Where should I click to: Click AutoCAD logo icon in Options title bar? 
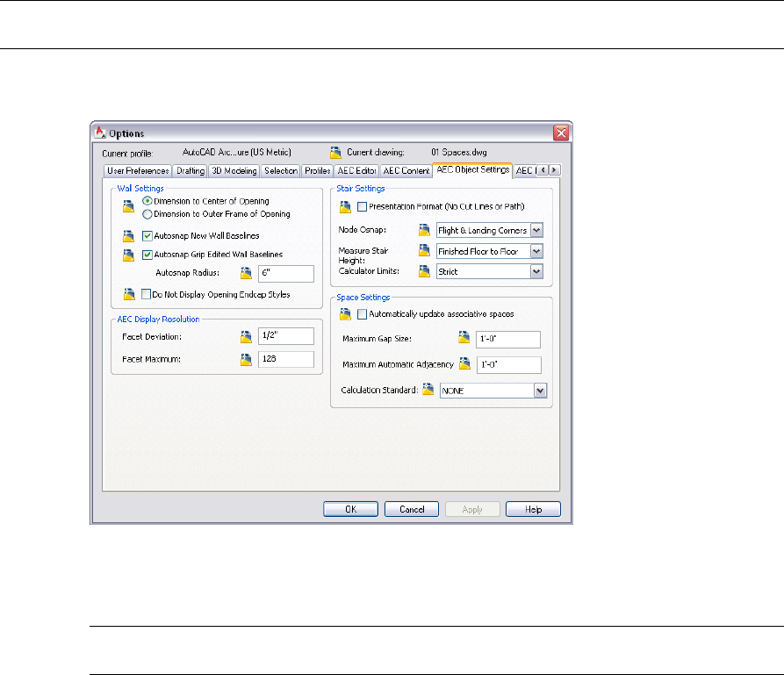[x=100, y=133]
